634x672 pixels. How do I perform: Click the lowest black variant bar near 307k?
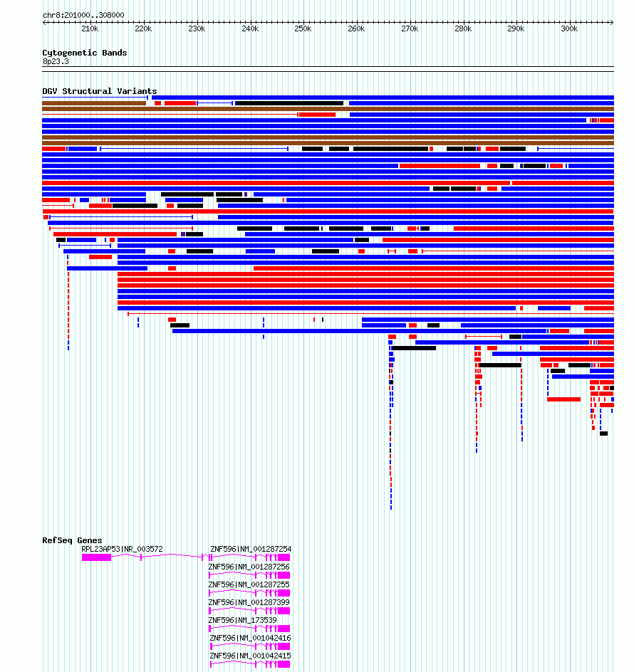click(603, 434)
